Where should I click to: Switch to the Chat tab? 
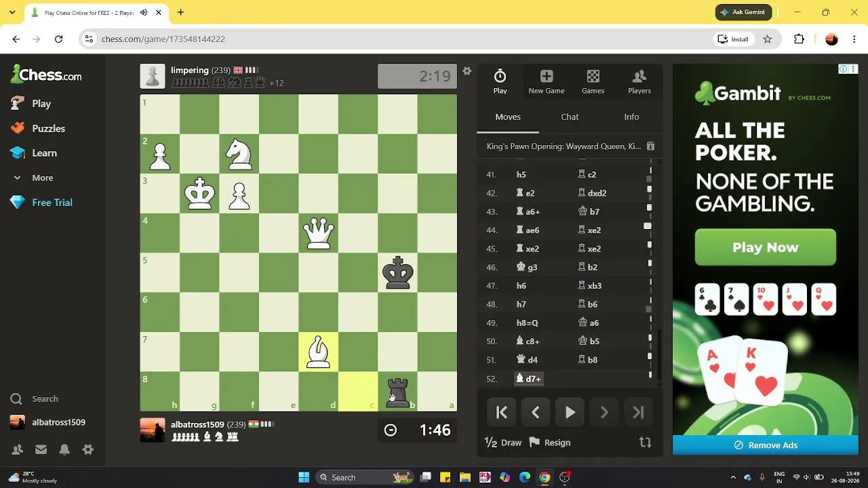tap(570, 117)
